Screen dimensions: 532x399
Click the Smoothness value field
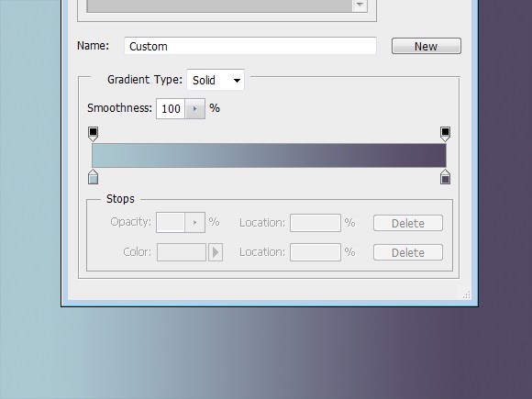tap(171, 108)
